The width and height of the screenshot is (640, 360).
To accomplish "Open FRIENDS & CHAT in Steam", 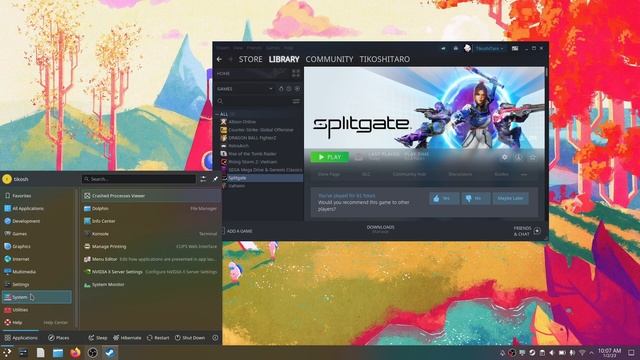I will (527, 231).
